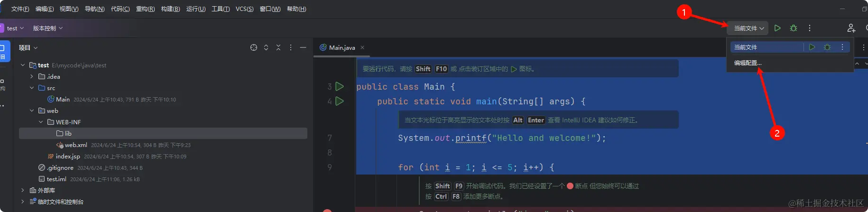868x212 pixels.
Task: Select the Main class file
Action: click(63, 100)
